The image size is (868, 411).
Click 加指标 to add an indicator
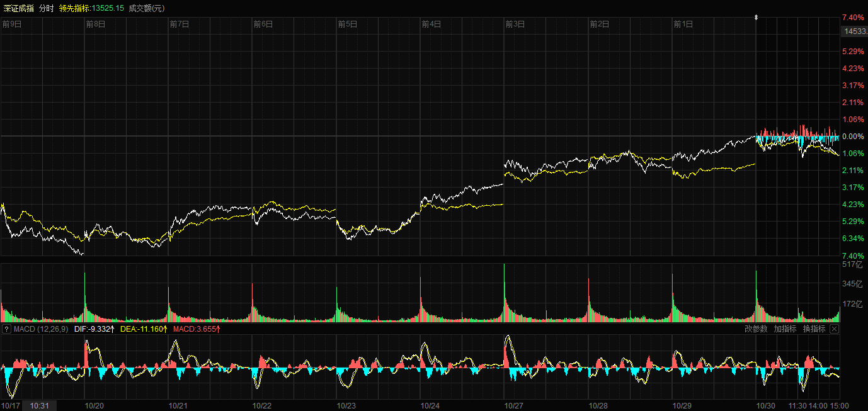(x=785, y=329)
